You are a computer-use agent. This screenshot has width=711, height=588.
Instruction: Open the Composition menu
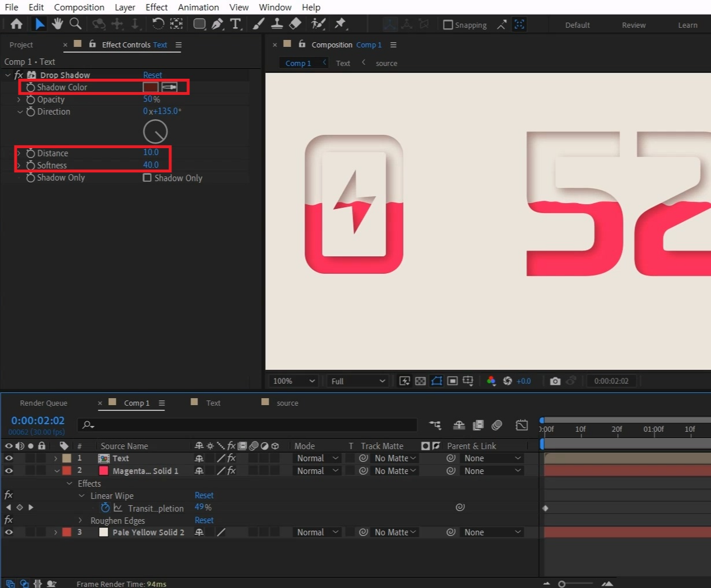tap(79, 7)
